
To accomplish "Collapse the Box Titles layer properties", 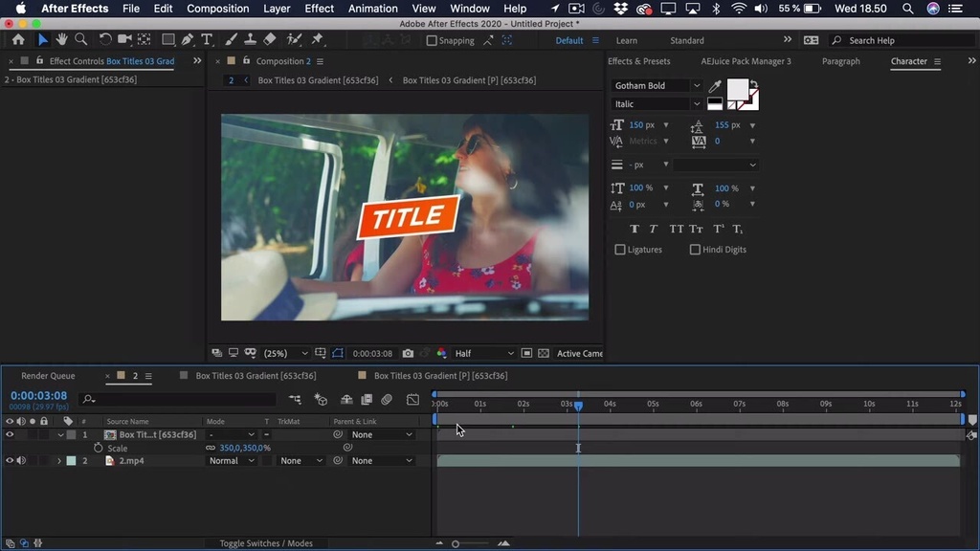I will point(60,435).
